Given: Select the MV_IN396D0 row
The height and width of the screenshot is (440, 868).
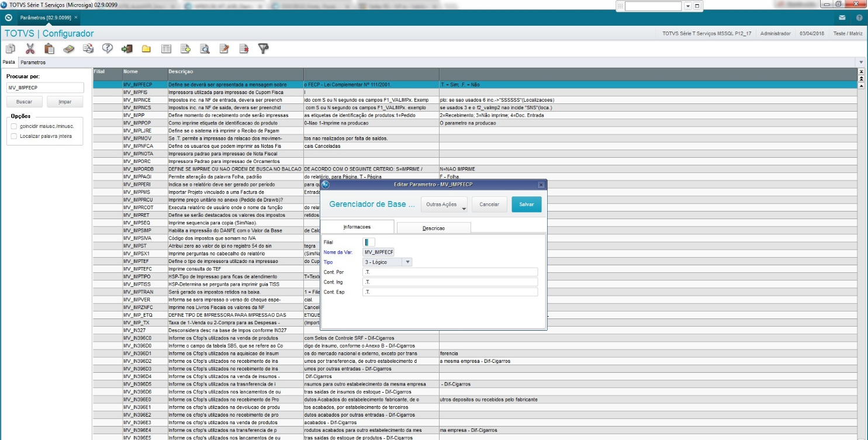Looking at the screenshot, I should coord(475,345).
